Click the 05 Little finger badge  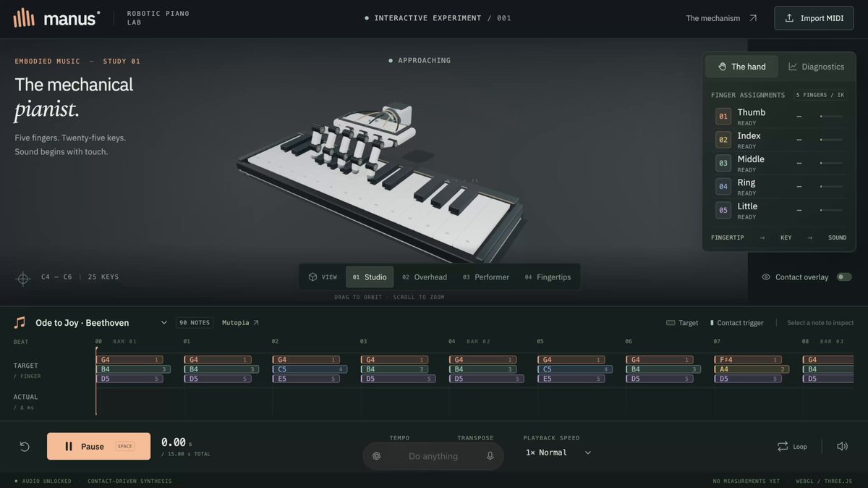click(723, 210)
